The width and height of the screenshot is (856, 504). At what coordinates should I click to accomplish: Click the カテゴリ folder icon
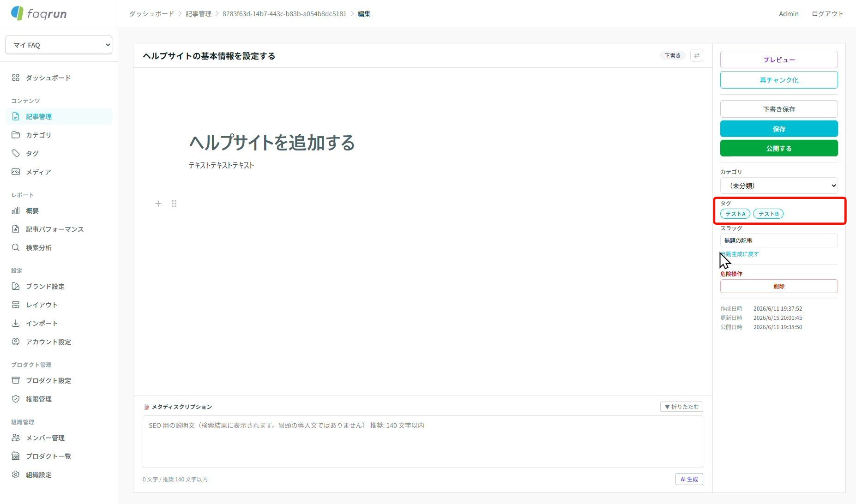(16, 135)
